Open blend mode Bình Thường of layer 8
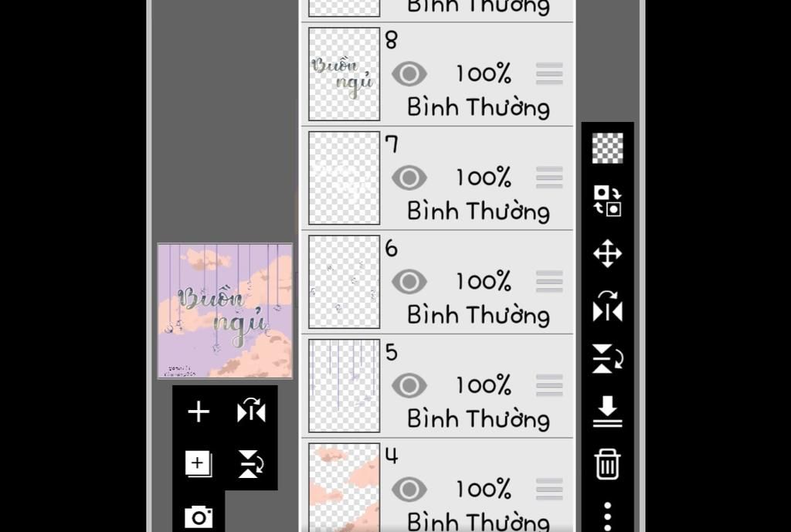Screen dimensions: 791x532 478,107
